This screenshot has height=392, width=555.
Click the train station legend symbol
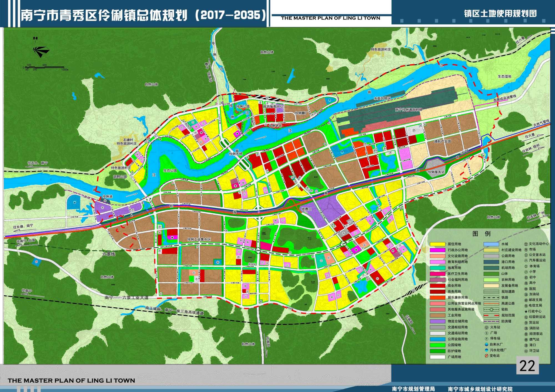(486, 327)
